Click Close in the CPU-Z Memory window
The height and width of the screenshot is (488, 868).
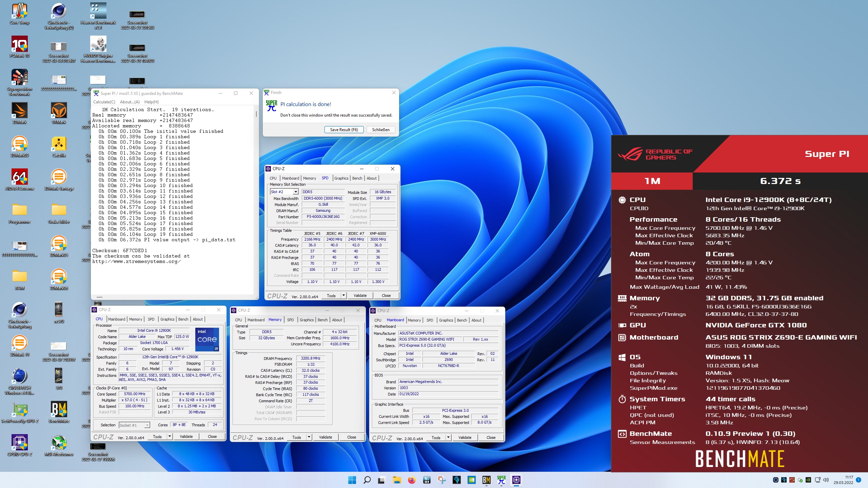(352, 437)
